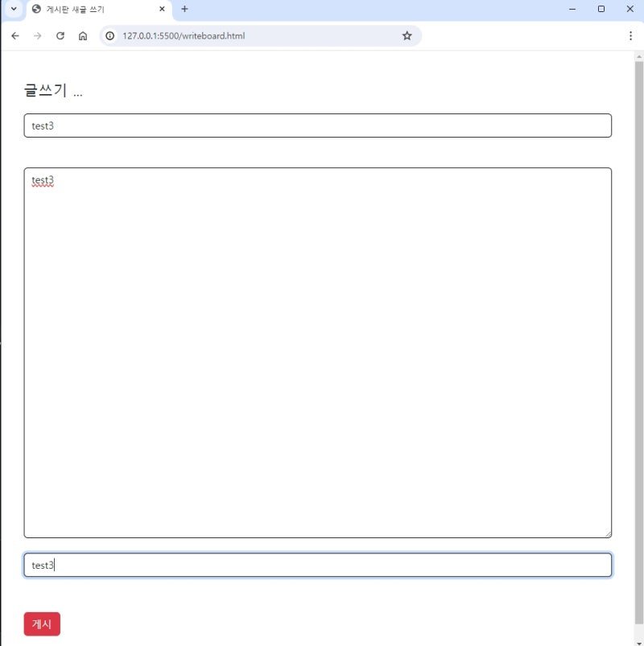The image size is (644, 646).
Task: Click the textarea resize handle corner
Action: point(608,534)
